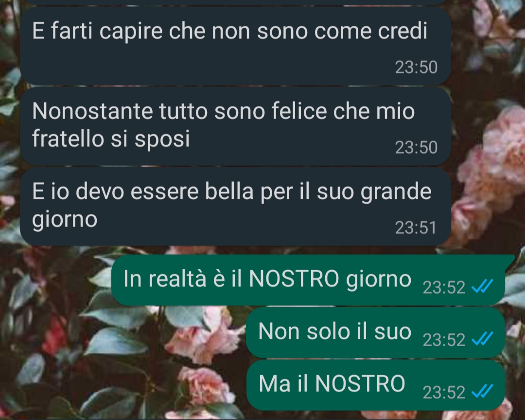Tap 23:52 timestamp on 'In realtà' message
Screen dimensions: 525x420
[444, 287]
